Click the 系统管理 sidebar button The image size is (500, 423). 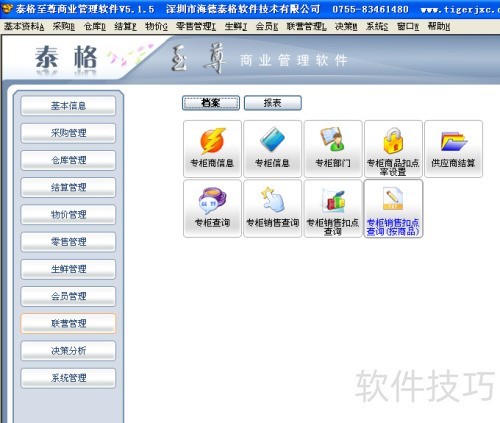coord(68,378)
